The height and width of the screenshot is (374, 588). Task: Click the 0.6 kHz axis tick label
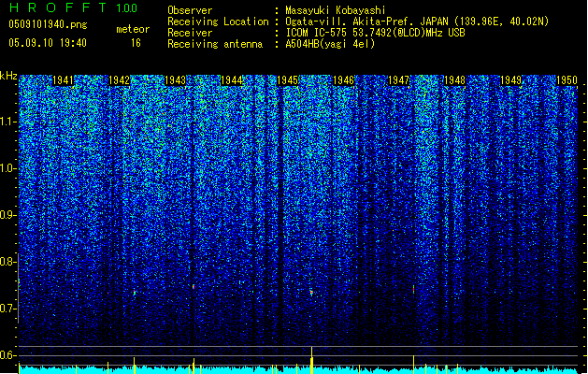(x=8, y=355)
